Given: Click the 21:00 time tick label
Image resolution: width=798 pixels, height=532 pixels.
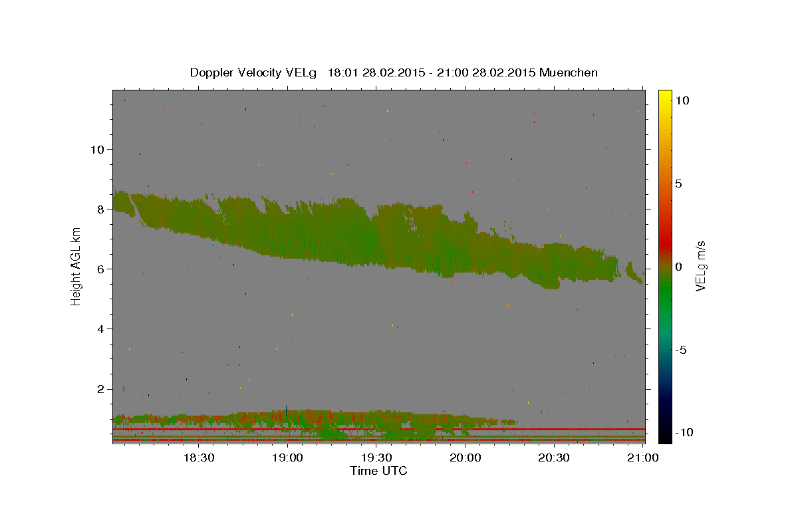Looking at the screenshot, I should point(643,458).
